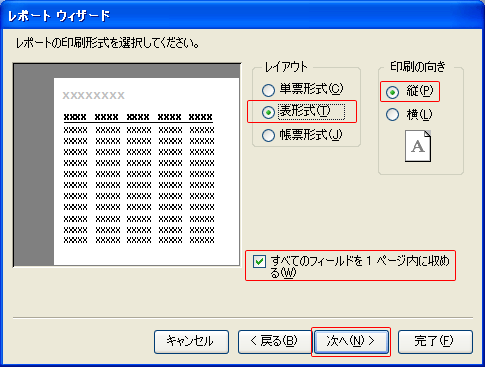Image resolution: width=485 pixels, height=367 pixels.
Task: Click the すべてのフィールドを1ページ内に収める label text
Action: pyautogui.click(x=360, y=267)
